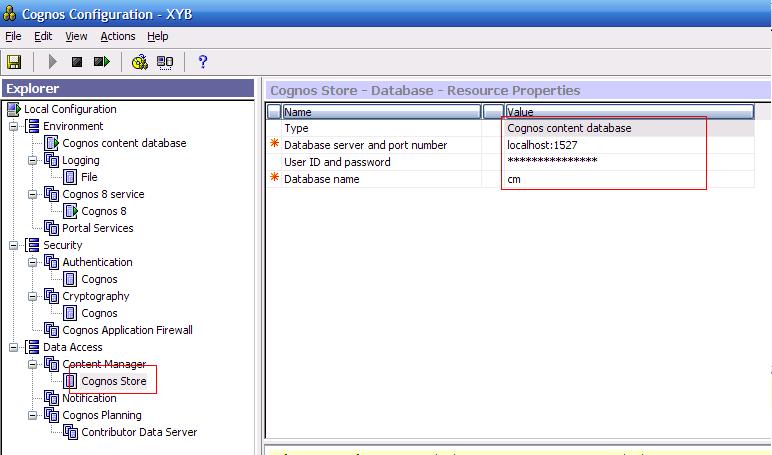Select Cognos under Authentication
This screenshot has height=455, width=772.
99,279
